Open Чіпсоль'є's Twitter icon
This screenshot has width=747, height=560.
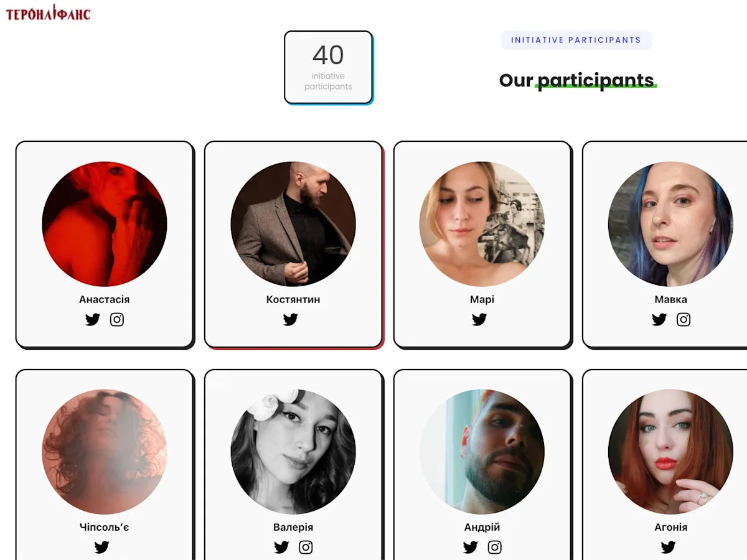102,548
